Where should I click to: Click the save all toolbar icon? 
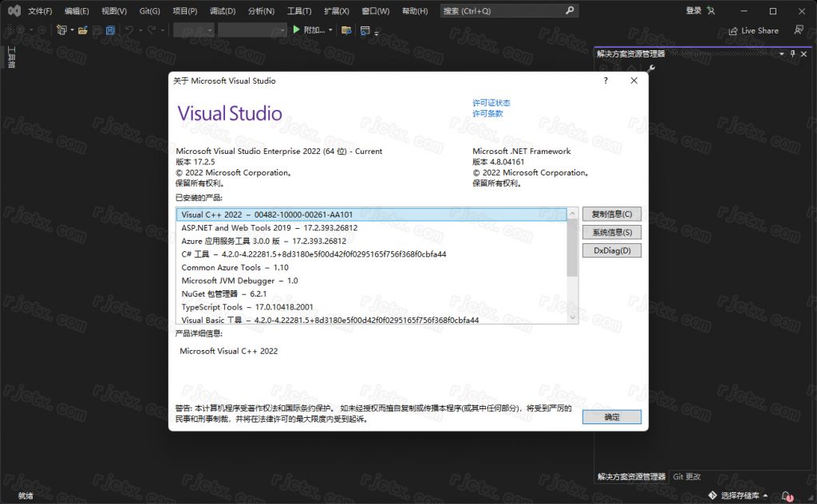pyautogui.click(x=110, y=30)
